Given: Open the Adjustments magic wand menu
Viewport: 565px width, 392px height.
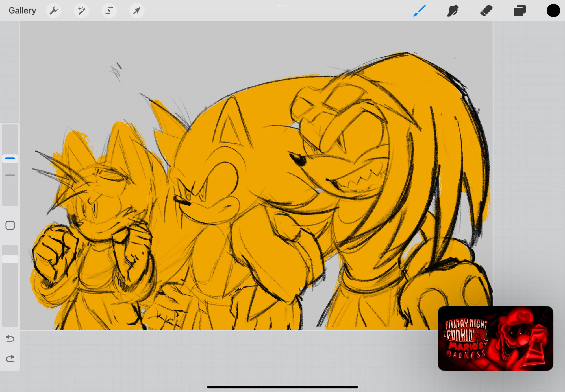Looking at the screenshot, I should [x=81, y=11].
